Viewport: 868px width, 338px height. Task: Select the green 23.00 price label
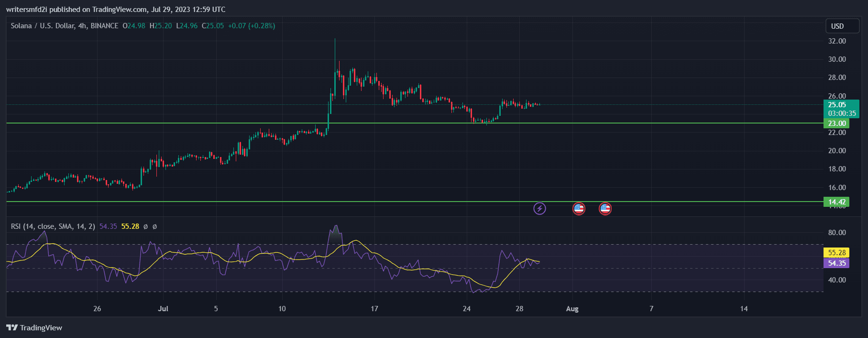click(836, 124)
